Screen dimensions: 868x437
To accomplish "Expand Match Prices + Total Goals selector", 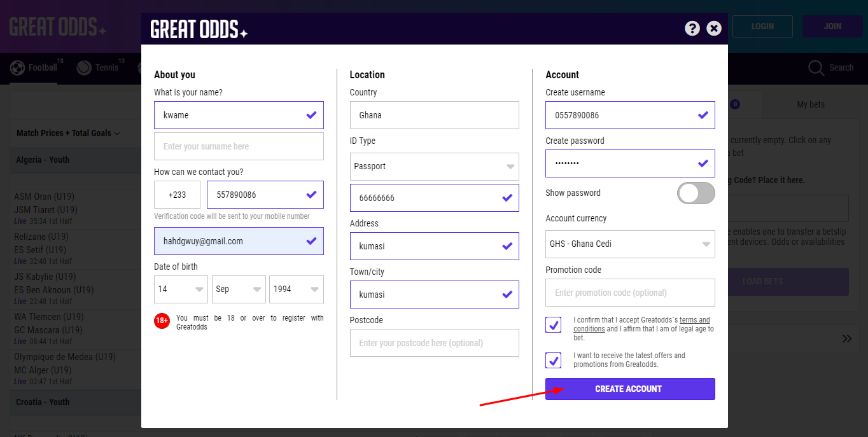I will point(68,133).
